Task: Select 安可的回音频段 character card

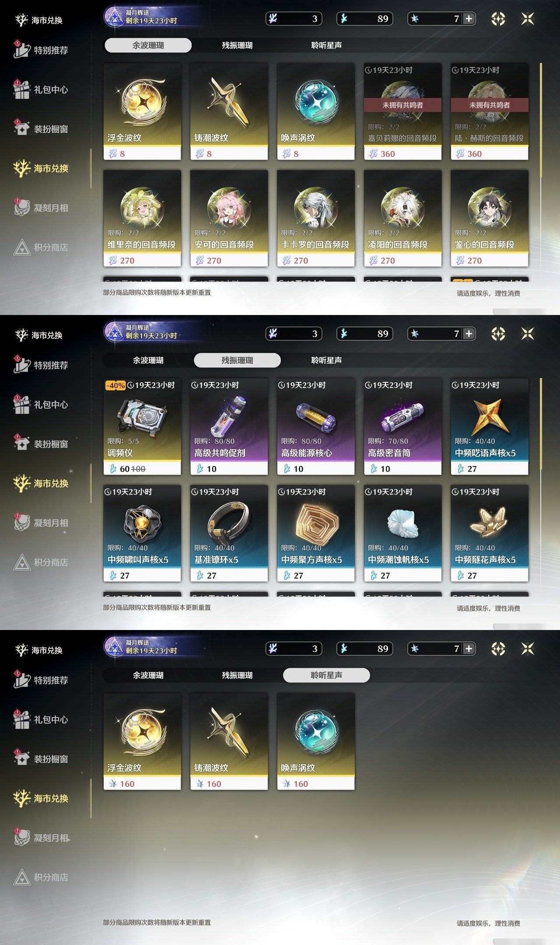Action: 229,218
